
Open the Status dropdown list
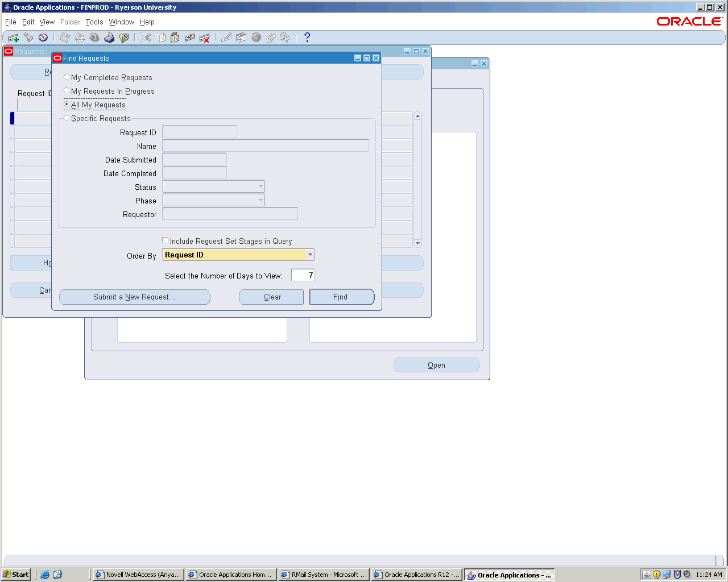(260, 186)
